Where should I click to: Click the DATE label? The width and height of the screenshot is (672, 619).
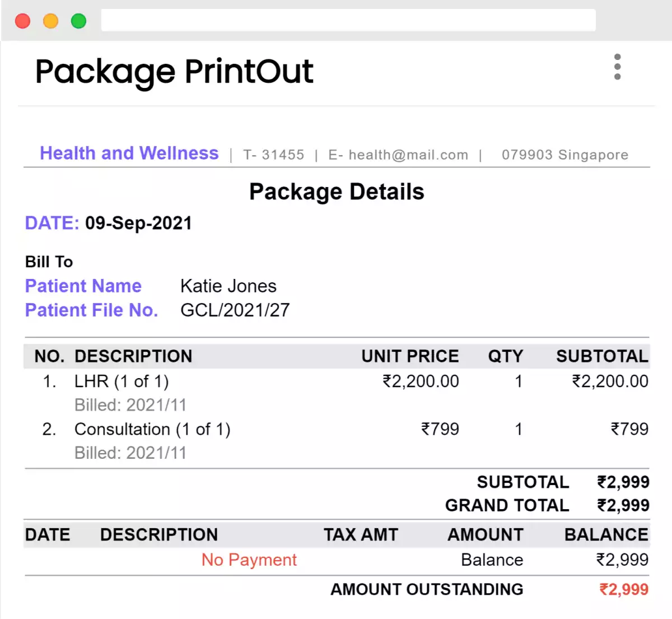click(52, 223)
